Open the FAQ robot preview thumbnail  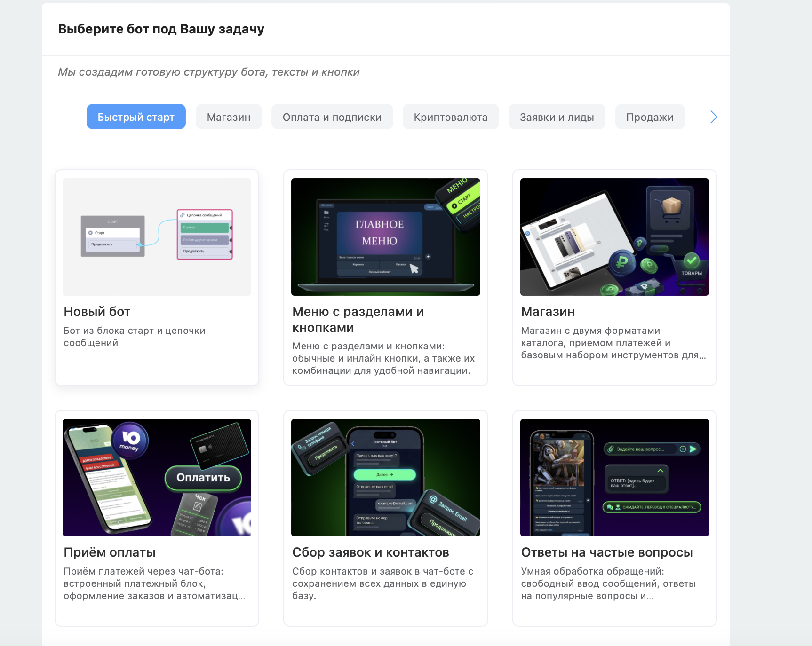pos(614,478)
